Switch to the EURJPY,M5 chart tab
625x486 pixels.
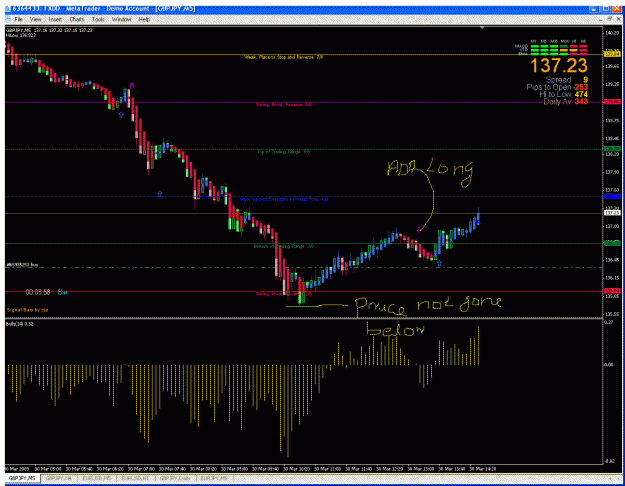214,478
